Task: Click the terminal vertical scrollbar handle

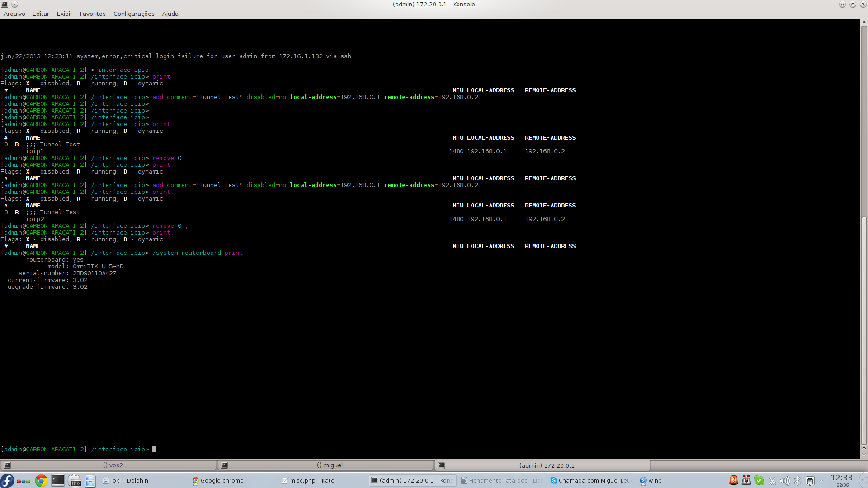Action: (864, 331)
